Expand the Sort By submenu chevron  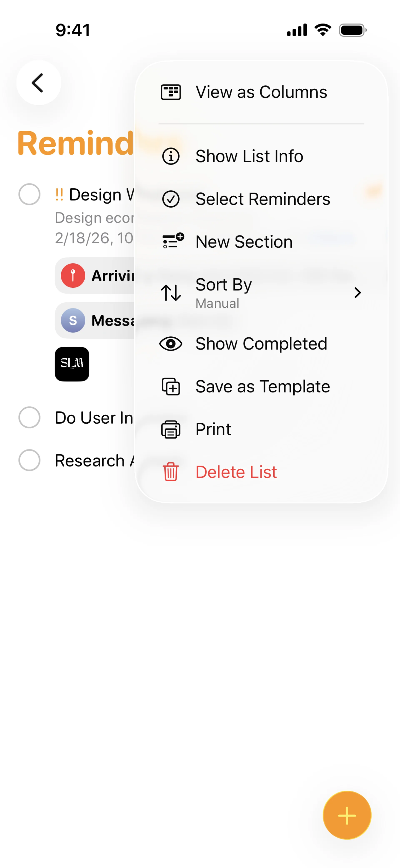357,293
